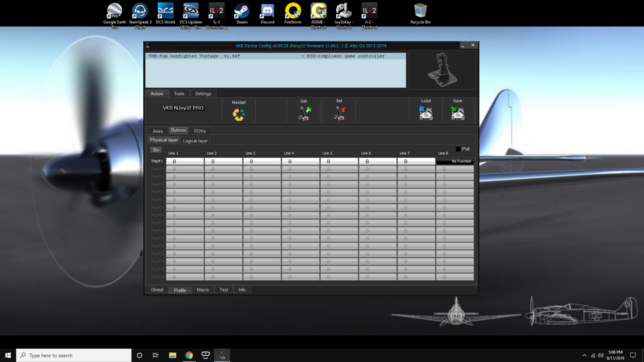
Task: Open DCS Updater Utility shortcut
Action: (191, 16)
